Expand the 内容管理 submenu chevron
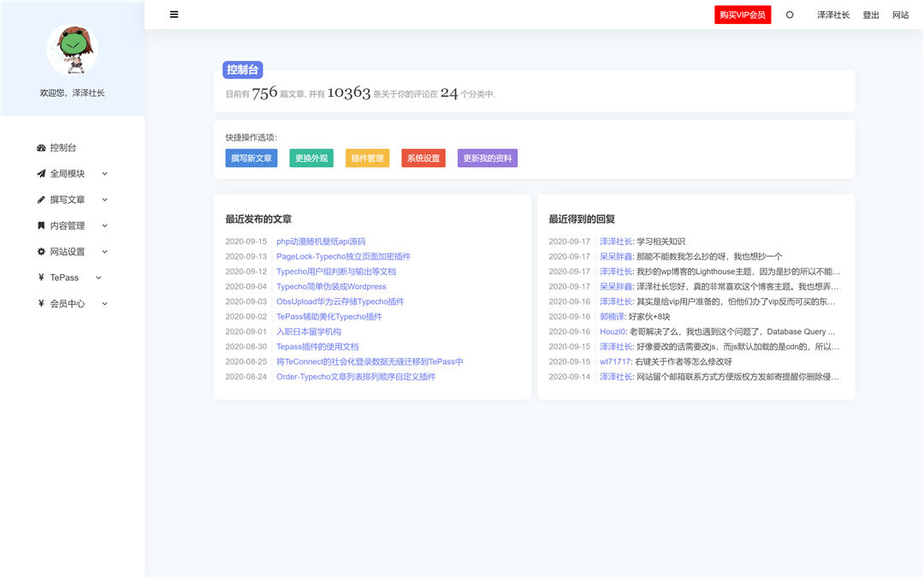 click(104, 226)
